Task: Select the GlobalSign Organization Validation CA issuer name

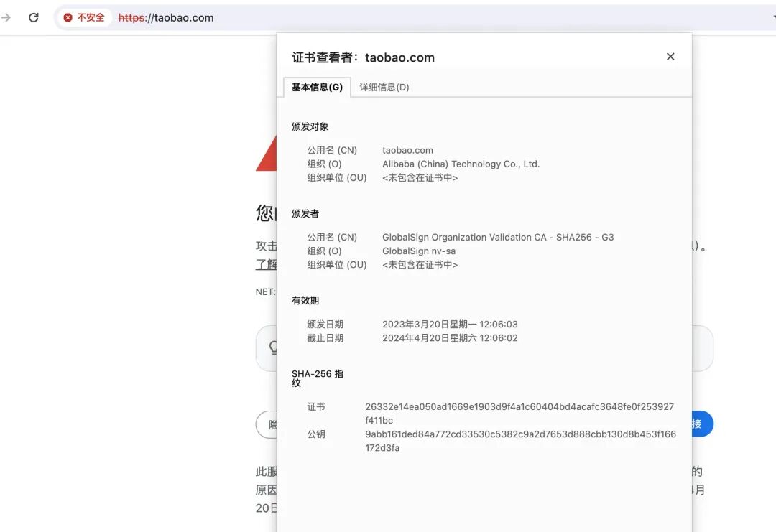Action: click(x=498, y=238)
